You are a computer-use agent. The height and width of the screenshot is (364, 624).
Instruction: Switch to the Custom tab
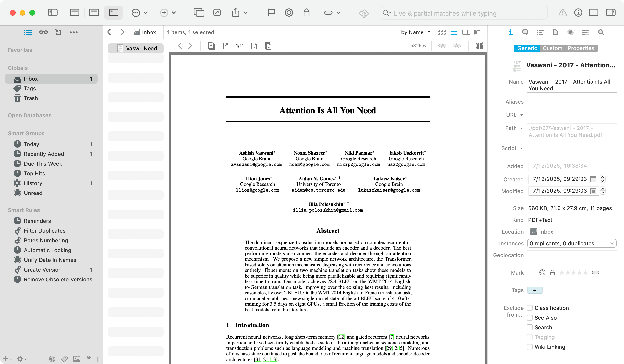tap(553, 48)
